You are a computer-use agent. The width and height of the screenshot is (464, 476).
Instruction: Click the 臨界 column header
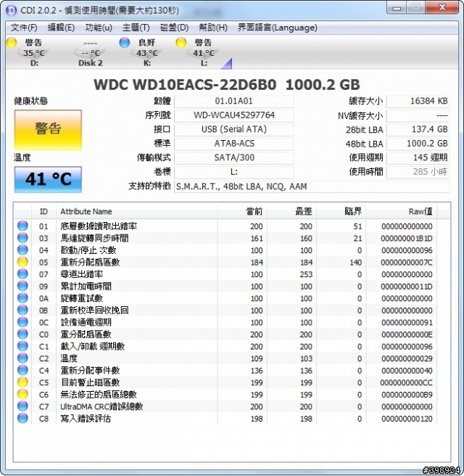pyautogui.click(x=341, y=211)
